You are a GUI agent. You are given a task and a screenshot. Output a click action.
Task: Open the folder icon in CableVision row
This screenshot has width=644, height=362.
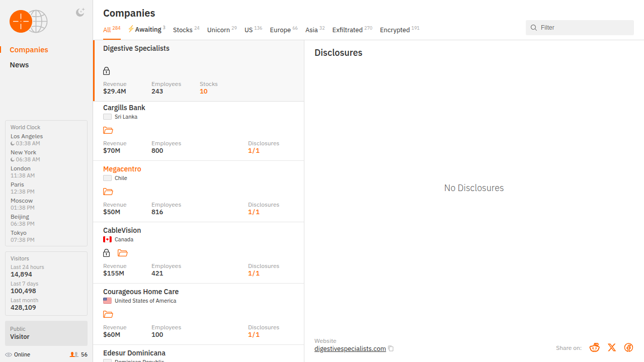point(122,253)
